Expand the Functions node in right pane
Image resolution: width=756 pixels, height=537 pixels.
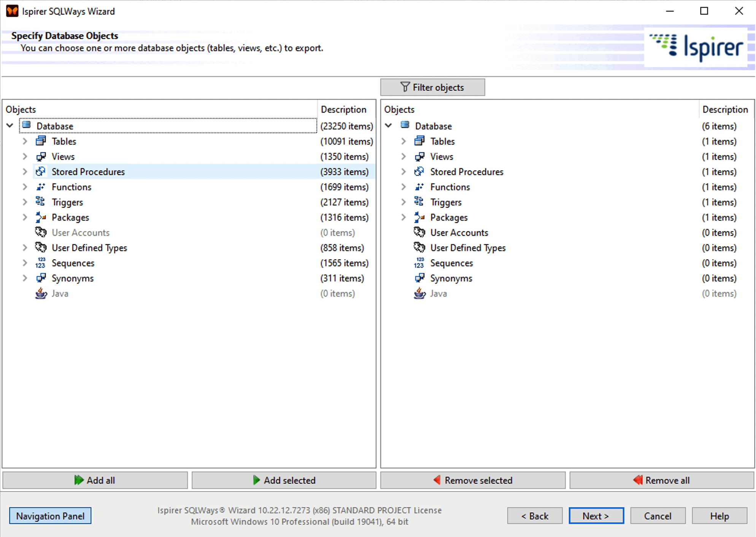[x=404, y=187]
